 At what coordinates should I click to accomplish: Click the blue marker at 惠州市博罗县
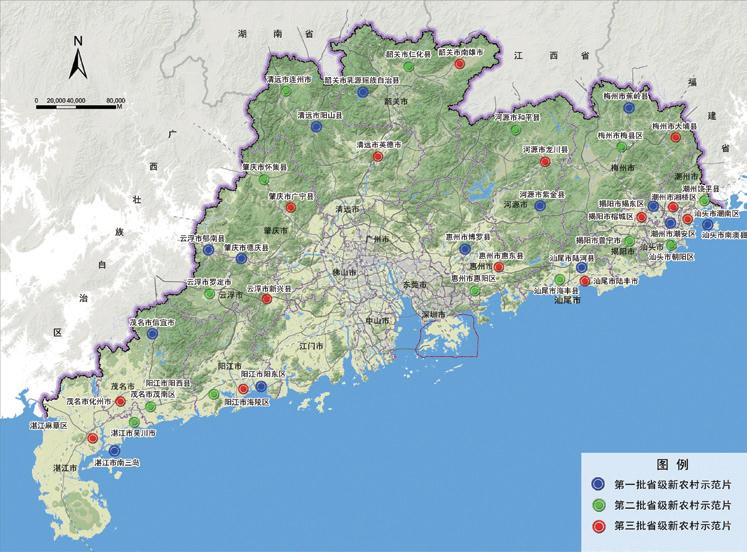point(465,248)
